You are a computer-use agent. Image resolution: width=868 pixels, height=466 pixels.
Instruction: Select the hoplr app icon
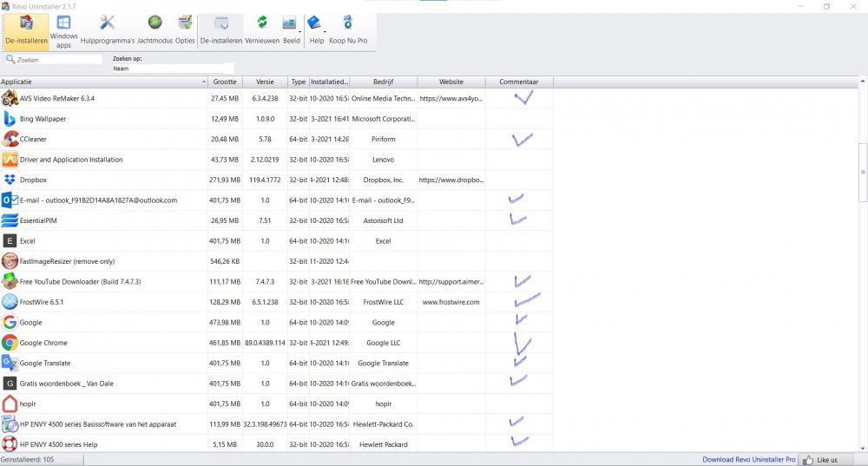(x=10, y=404)
